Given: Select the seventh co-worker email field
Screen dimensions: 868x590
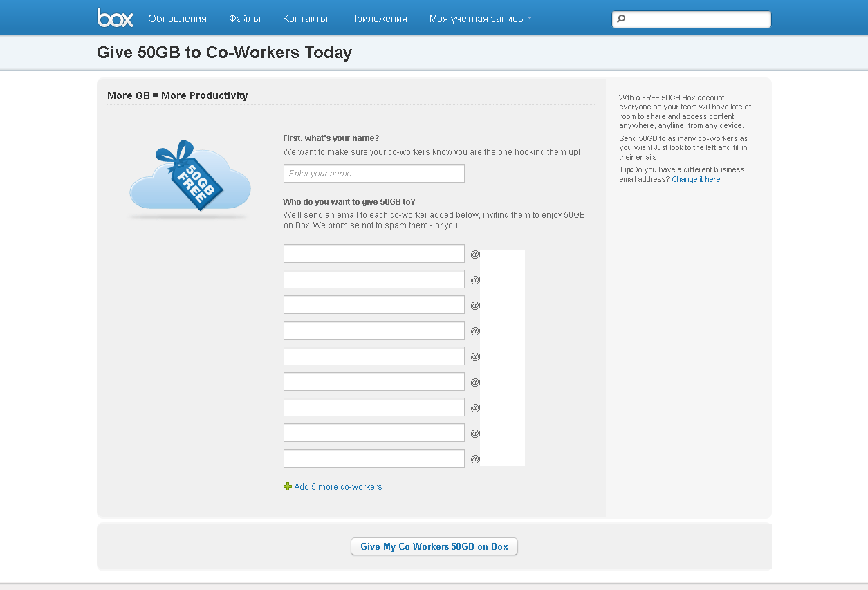Looking at the screenshot, I should click(x=373, y=407).
